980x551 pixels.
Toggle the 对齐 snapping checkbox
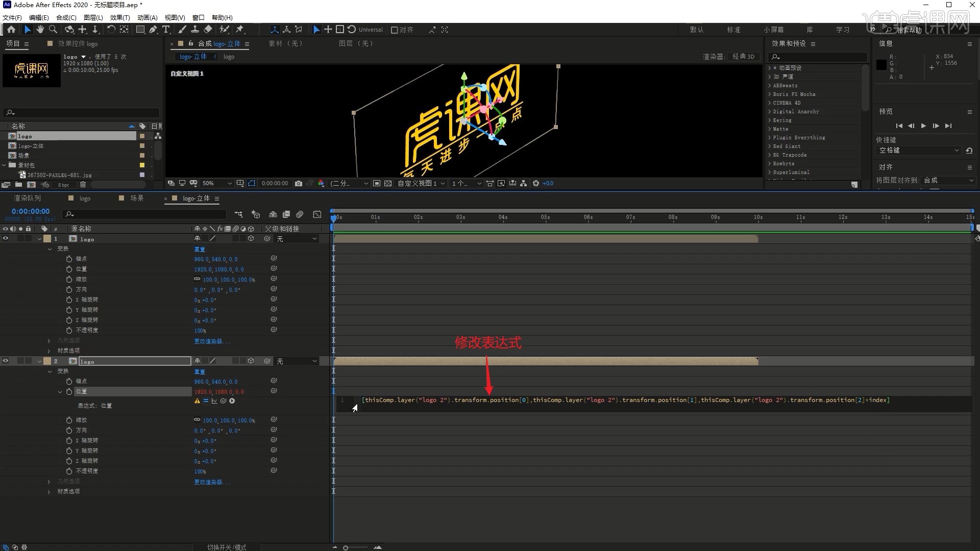[394, 30]
